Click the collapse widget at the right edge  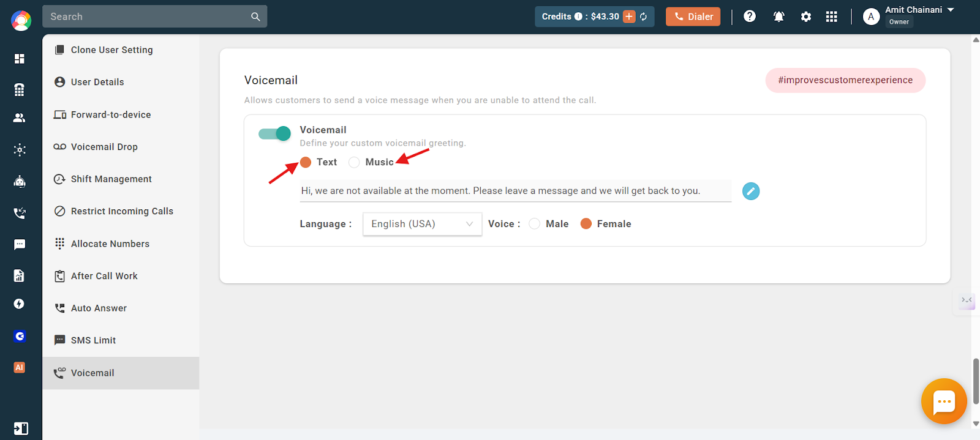tap(967, 300)
